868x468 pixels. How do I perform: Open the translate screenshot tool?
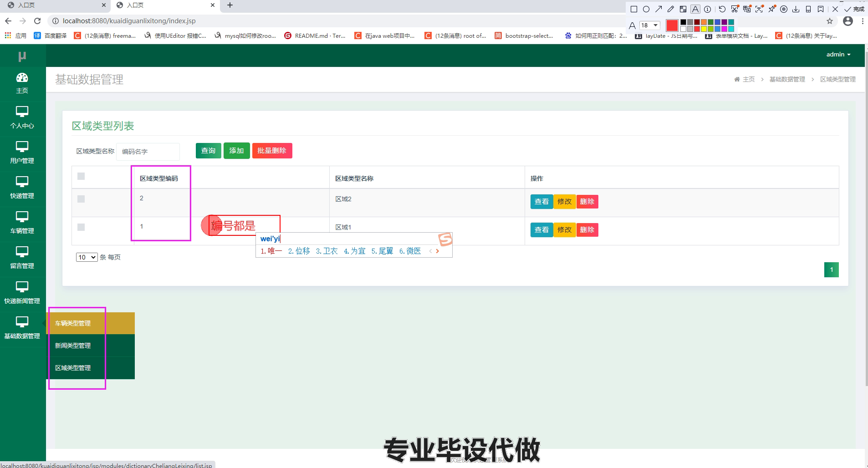click(747, 9)
